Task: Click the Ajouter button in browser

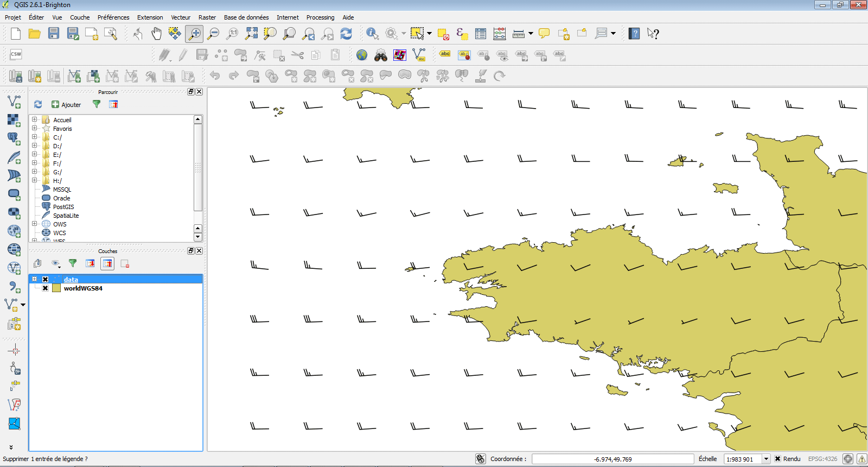Action: (x=66, y=105)
